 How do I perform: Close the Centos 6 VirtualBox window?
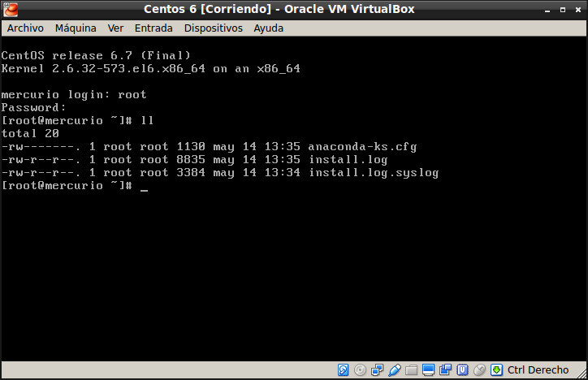[577, 9]
